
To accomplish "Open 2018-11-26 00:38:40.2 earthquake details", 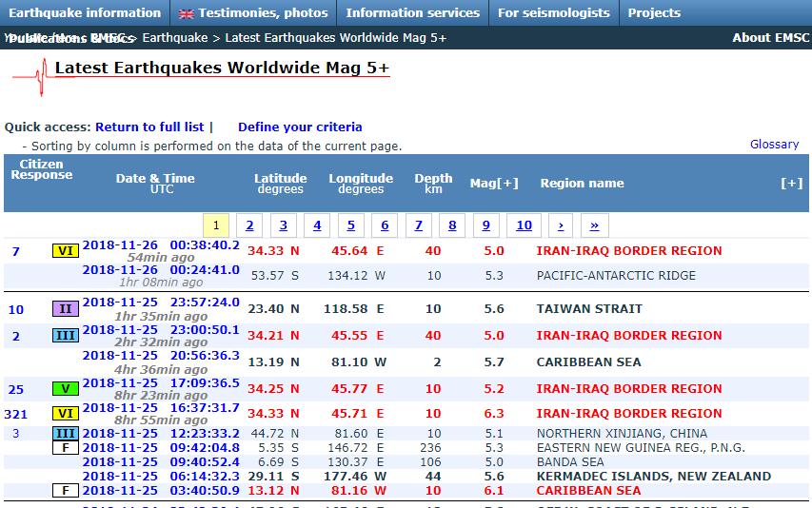I will pyautogui.click(x=161, y=245).
